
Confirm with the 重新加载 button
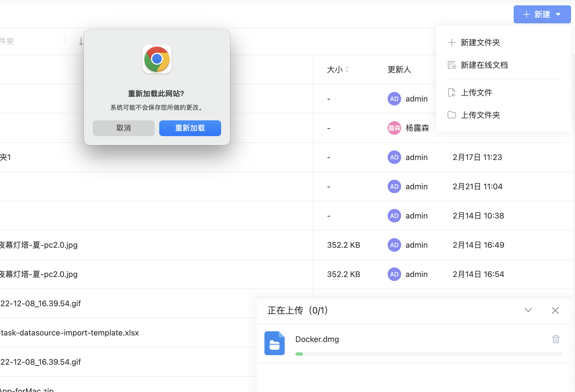click(x=190, y=128)
